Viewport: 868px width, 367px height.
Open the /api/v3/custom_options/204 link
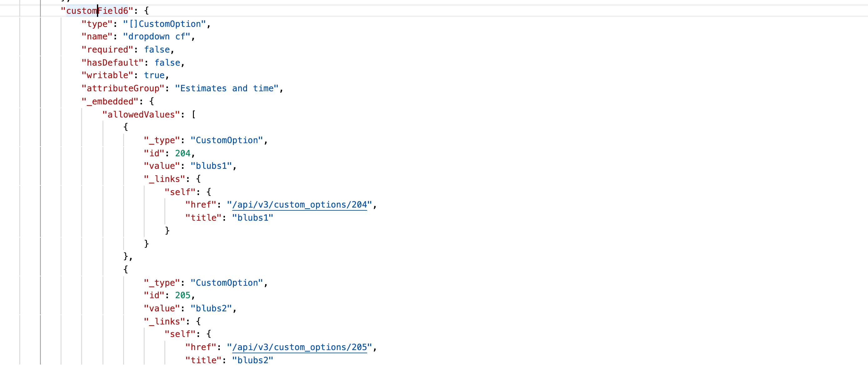(299, 204)
